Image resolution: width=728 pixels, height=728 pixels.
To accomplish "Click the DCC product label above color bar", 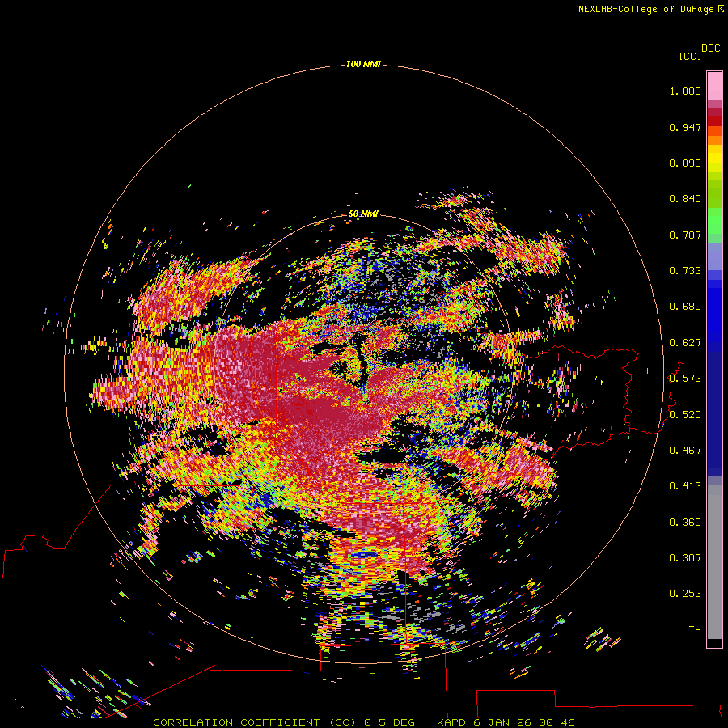I will click(710, 49).
